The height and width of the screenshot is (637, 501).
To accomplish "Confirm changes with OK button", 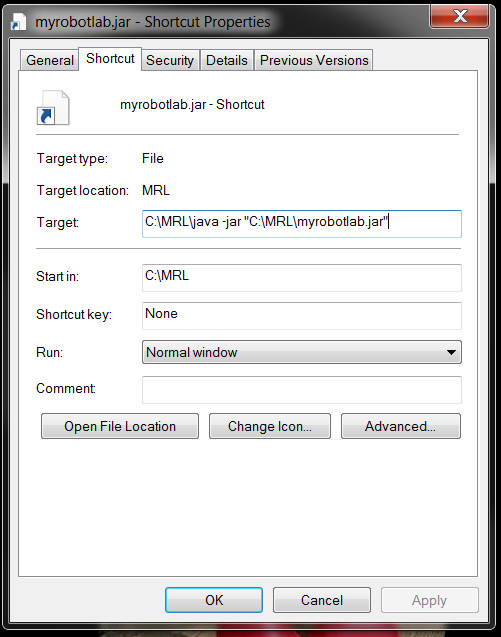I will (x=214, y=600).
